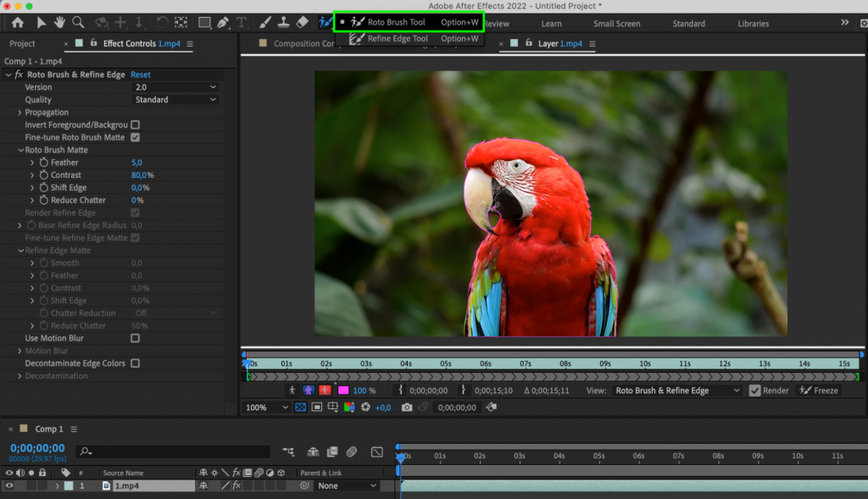Select the Brush tool

coord(264,23)
